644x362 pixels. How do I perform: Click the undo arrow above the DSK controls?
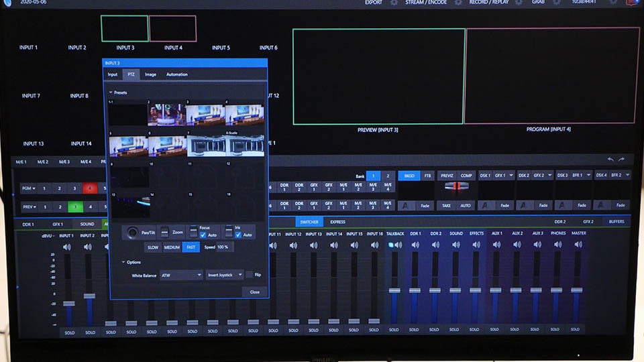[x=610, y=160]
